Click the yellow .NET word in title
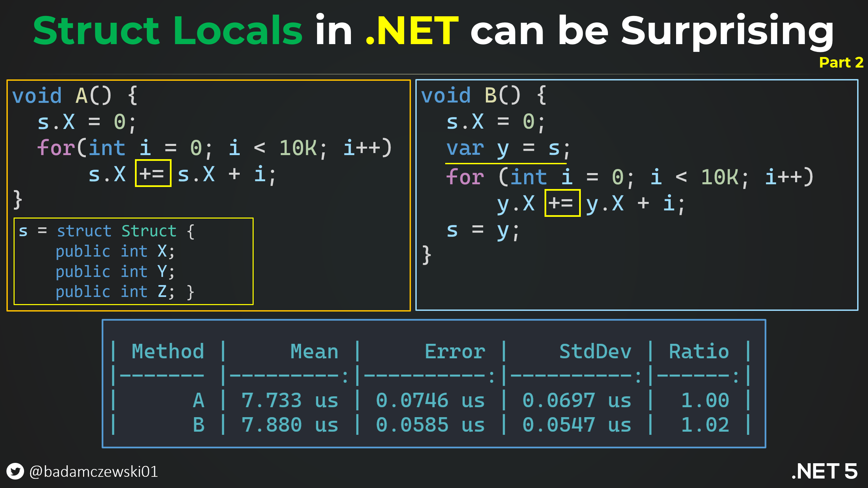This screenshot has height=488, width=868. click(x=412, y=31)
